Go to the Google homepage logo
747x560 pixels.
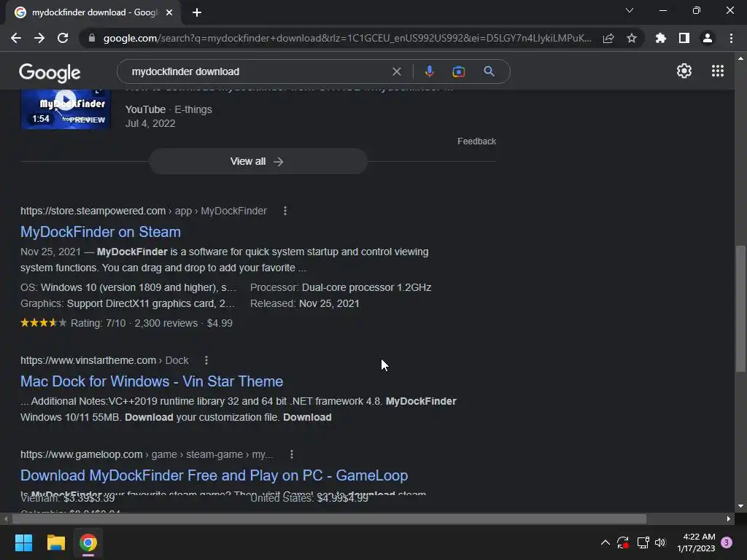click(50, 72)
